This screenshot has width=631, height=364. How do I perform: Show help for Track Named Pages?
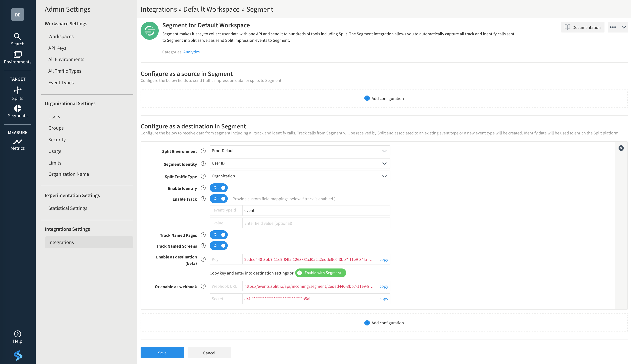pyautogui.click(x=203, y=235)
